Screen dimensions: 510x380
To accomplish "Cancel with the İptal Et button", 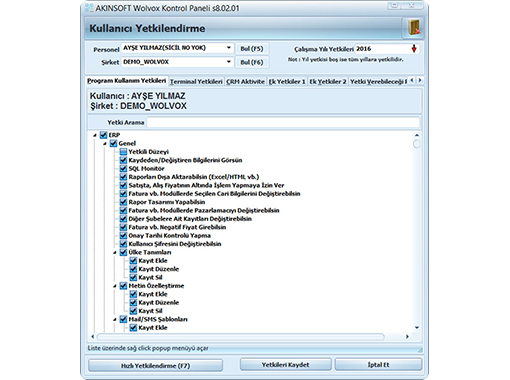I will [378, 365].
